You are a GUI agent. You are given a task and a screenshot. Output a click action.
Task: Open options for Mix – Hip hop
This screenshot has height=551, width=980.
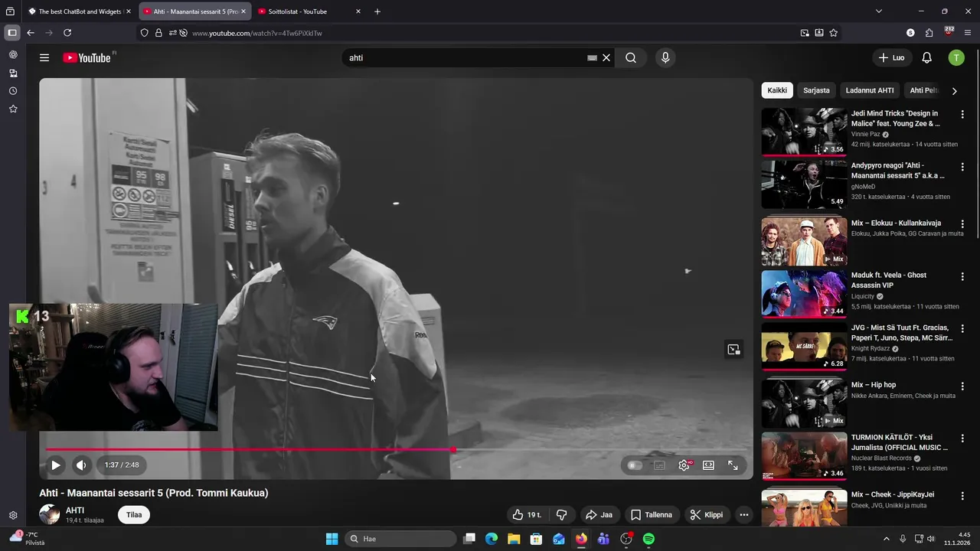(x=962, y=386)
